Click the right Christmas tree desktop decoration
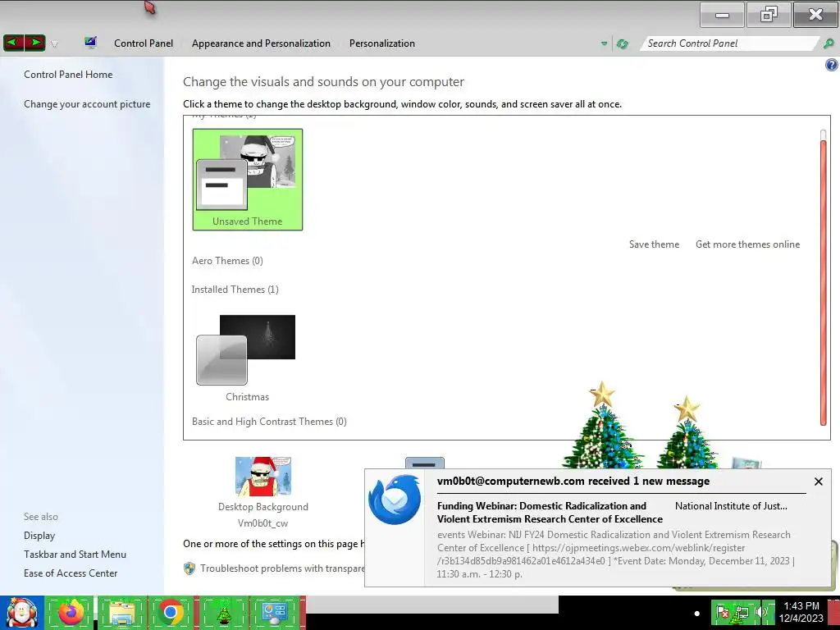Screen dimensions: 840x630 (687, 433)
